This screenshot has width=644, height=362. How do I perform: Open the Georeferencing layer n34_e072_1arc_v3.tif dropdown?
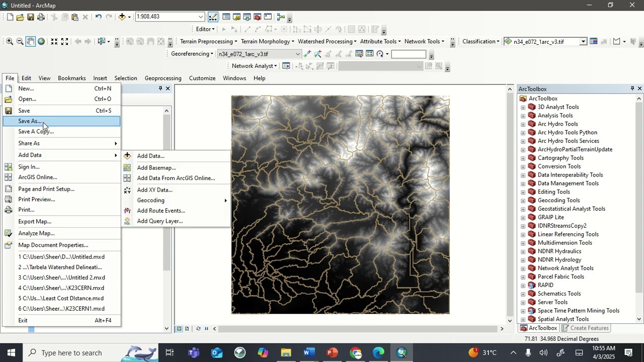[297, 54]
